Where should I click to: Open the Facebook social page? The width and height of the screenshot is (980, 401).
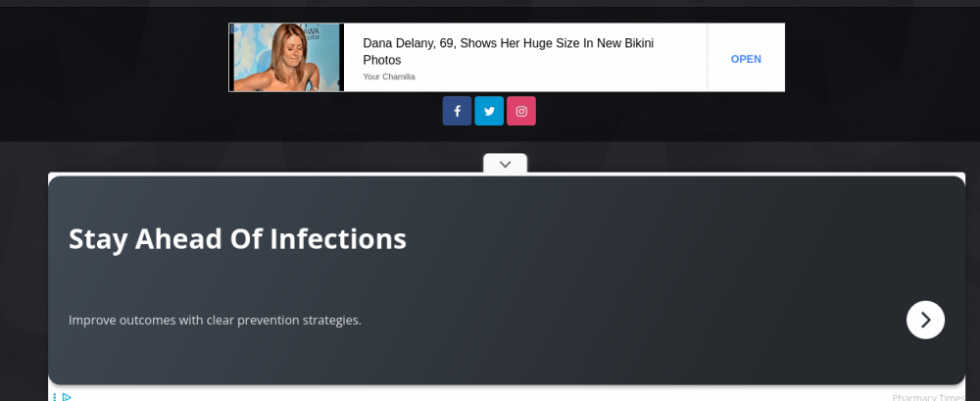point(457,111)
